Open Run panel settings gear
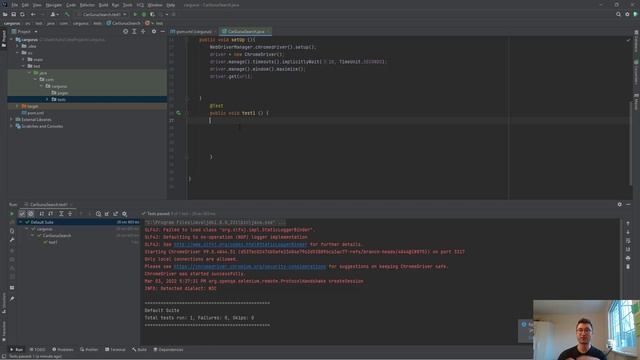640x360 pixels. click(x=620, y=204)
